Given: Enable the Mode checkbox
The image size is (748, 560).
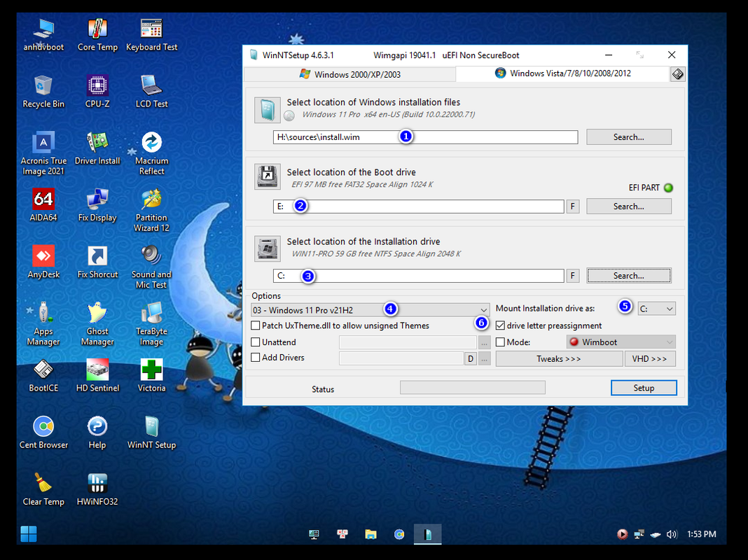Looking at the screenshot, I should click(x=500, y=342).
